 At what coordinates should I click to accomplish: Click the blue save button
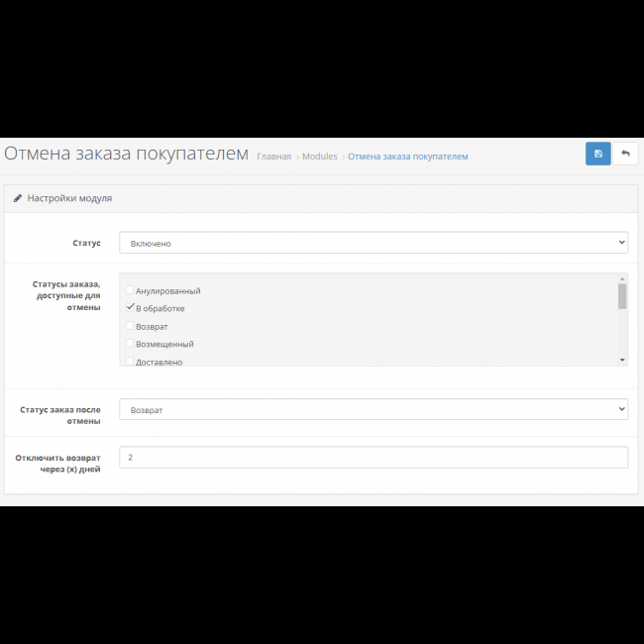(x=597, y=154)
